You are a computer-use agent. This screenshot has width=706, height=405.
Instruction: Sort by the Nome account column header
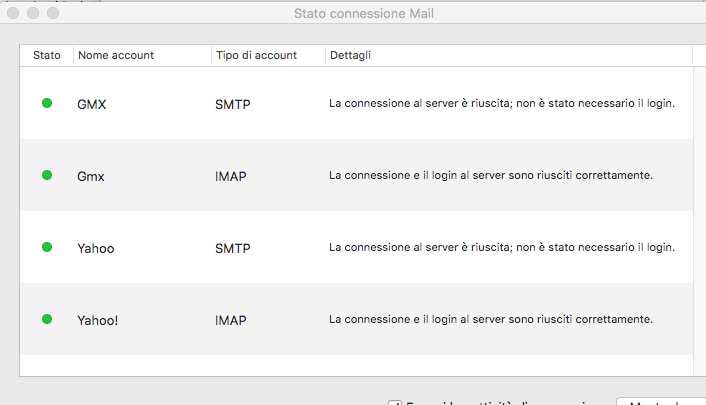pos(116,55)
